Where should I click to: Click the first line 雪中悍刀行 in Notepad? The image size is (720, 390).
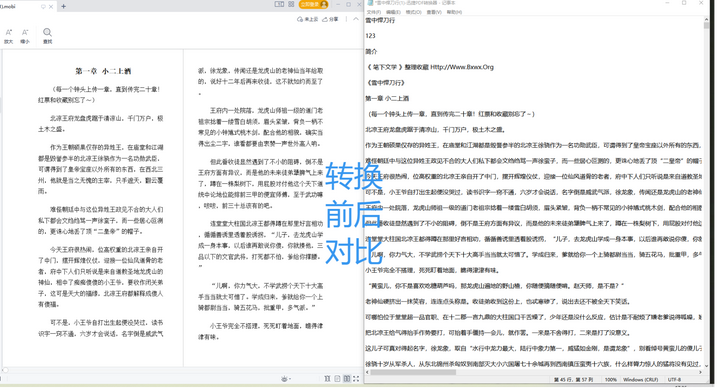point(380,20)
